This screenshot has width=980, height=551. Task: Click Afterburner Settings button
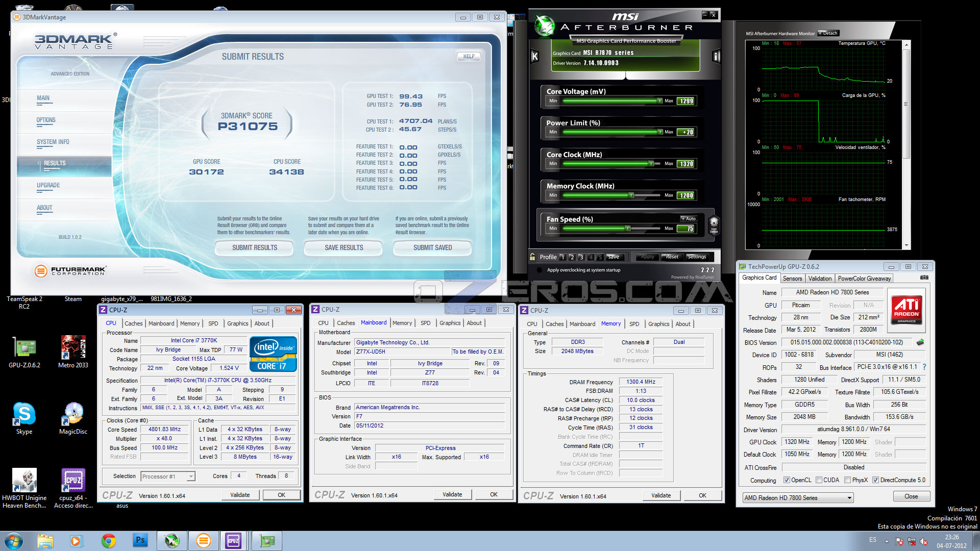(x=697, y=257)
